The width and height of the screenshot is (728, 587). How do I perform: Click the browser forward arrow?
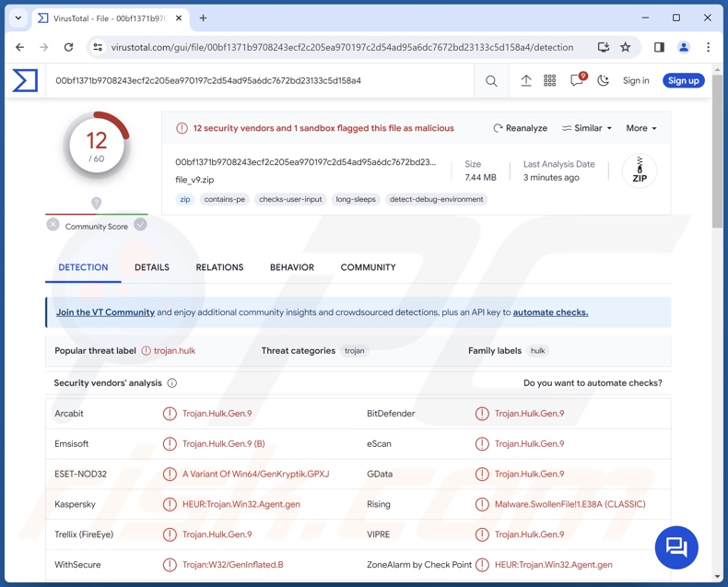pyautogui.click(x=43, y=47)
